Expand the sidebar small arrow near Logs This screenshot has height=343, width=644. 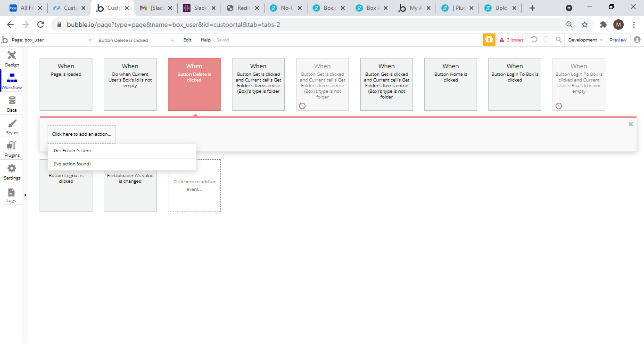point(25,195)
